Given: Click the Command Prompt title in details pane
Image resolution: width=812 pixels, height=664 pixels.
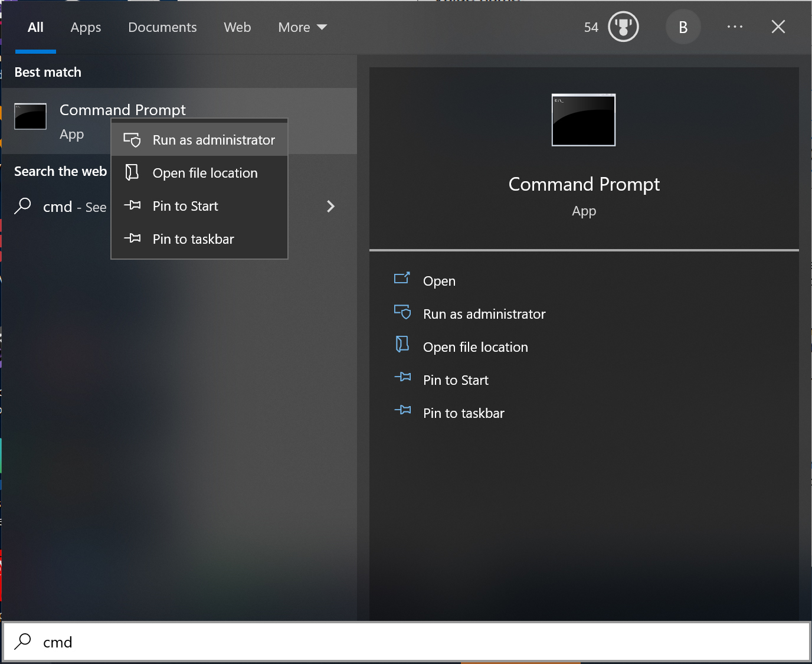Looking at the screenshot, I should [584, 185].
